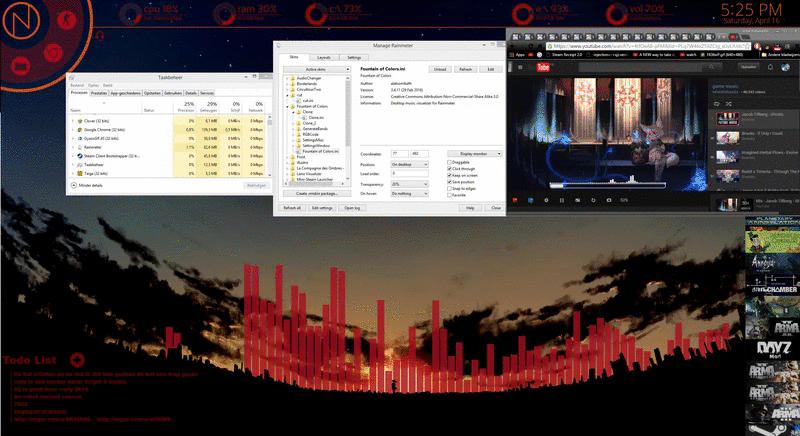Enable the Draggable checkbox
800x436 pixels.
(449, 162)
